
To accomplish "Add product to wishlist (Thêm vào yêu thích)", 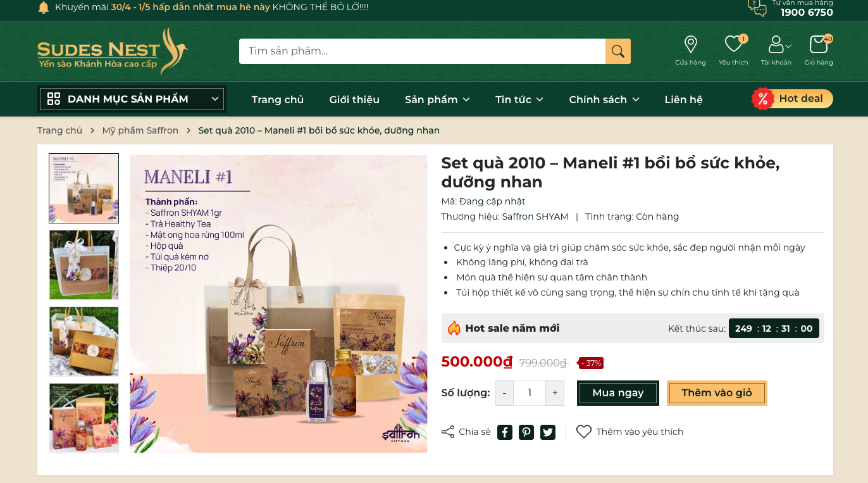I will tap(629, 432).
